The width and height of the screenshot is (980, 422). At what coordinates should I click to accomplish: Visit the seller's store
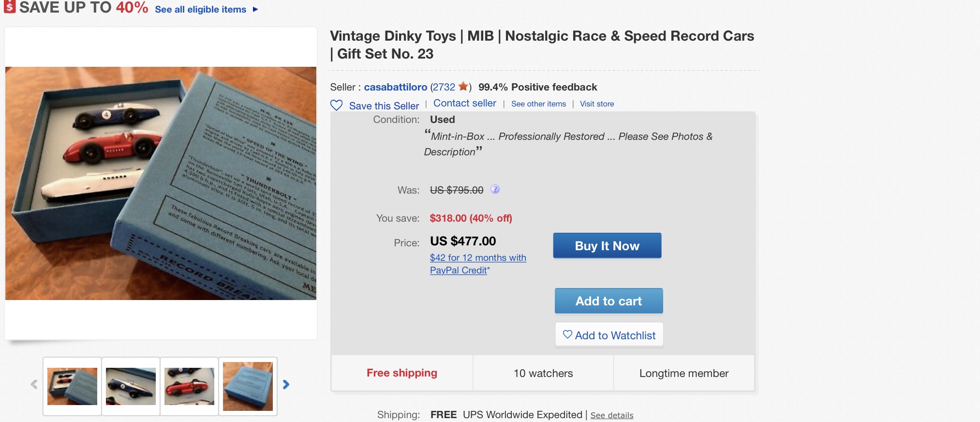pos(596,104)
